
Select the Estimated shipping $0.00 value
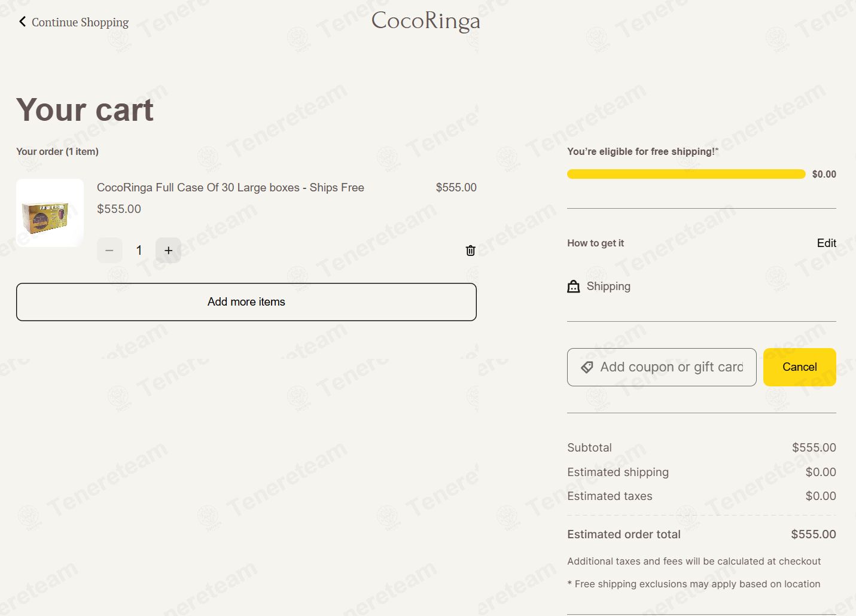click(x=821, y=472)
